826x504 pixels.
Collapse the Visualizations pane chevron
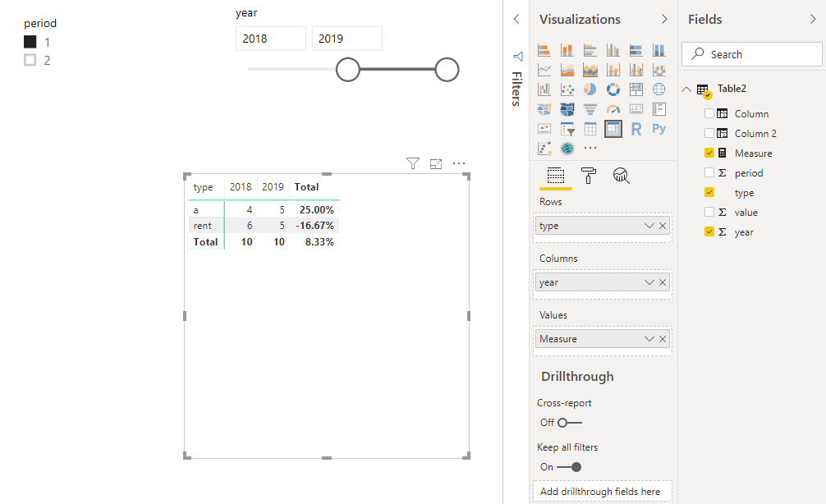pos(664,19)
